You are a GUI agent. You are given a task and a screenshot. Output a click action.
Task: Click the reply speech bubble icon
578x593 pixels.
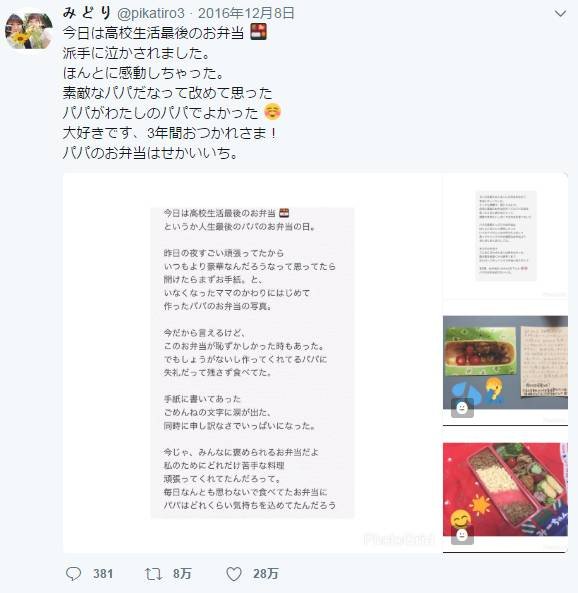tap(73, 573)
